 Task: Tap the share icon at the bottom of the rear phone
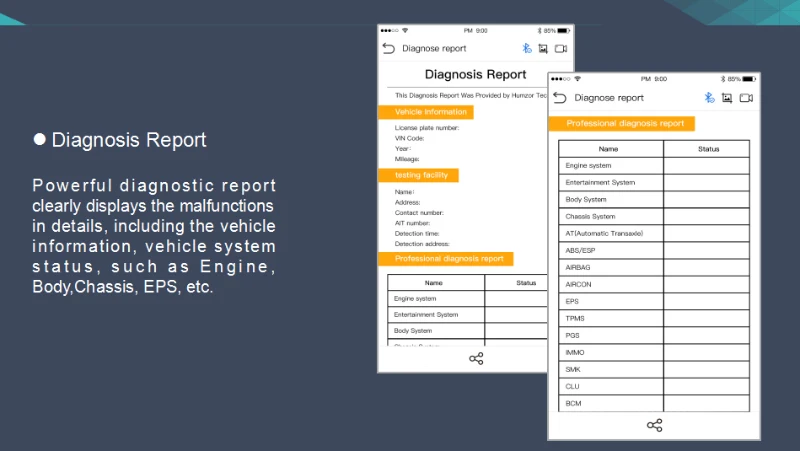[476, 359]
